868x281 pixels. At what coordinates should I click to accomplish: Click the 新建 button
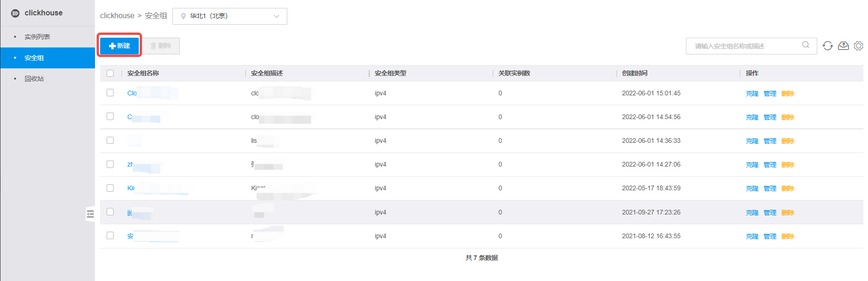pyautogui.click(x=120, y=46)
